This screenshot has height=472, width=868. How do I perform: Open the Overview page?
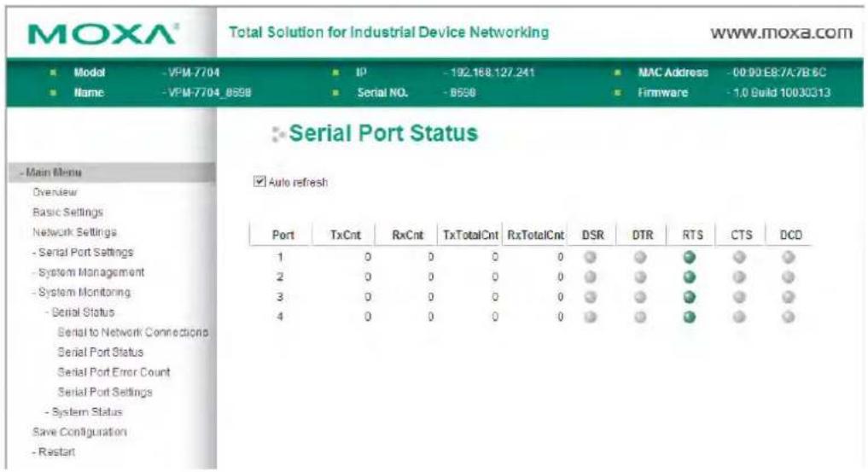pos(55,192)
